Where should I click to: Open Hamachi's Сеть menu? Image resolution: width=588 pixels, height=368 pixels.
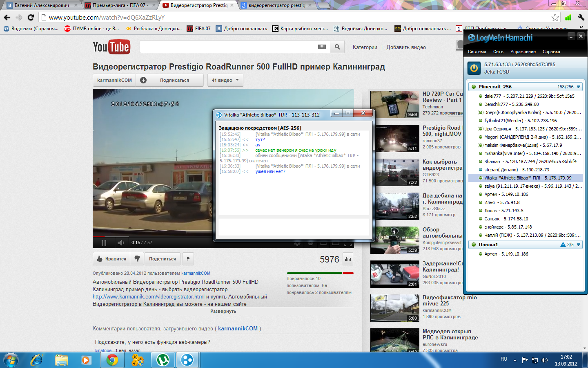click(498, 52)
